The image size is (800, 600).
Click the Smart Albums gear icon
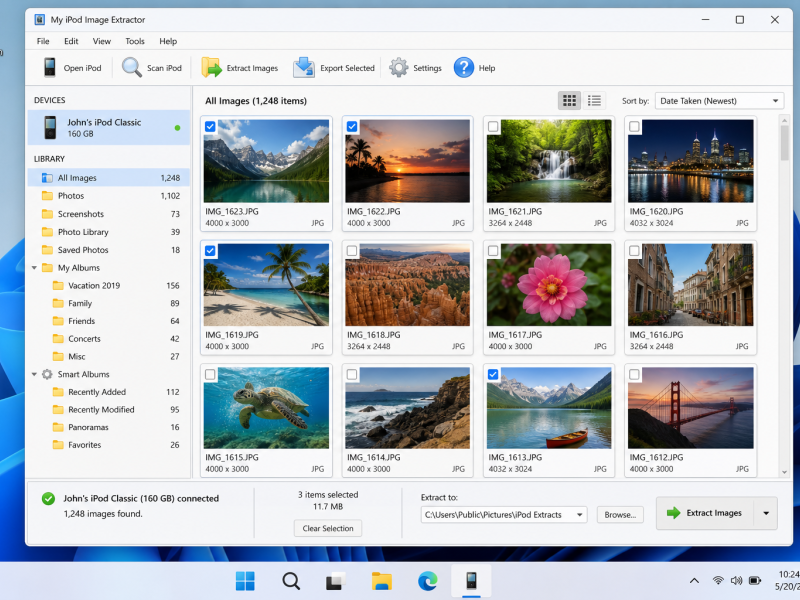[47, 374]
